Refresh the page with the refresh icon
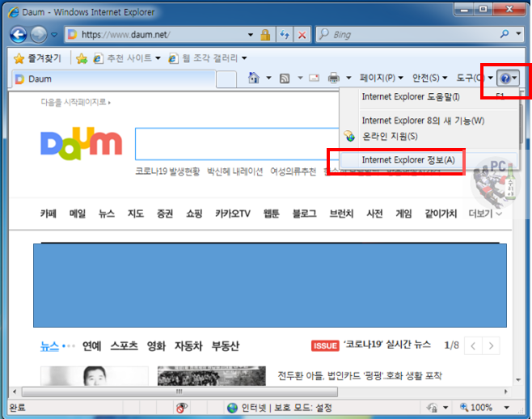The height and width of the screenshot is (419, 532). pos(285,34)
